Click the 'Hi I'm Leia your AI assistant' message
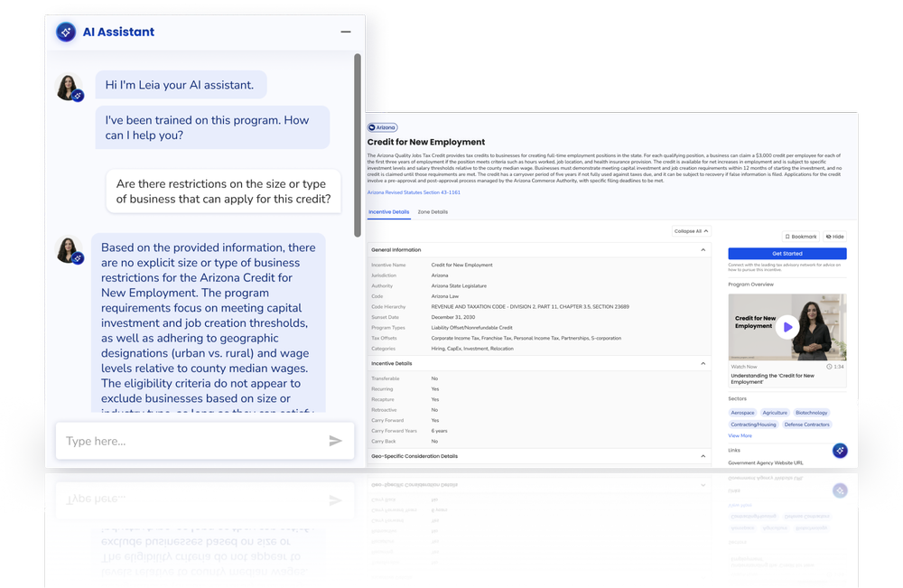903x588 pixels. click(181, 85)
